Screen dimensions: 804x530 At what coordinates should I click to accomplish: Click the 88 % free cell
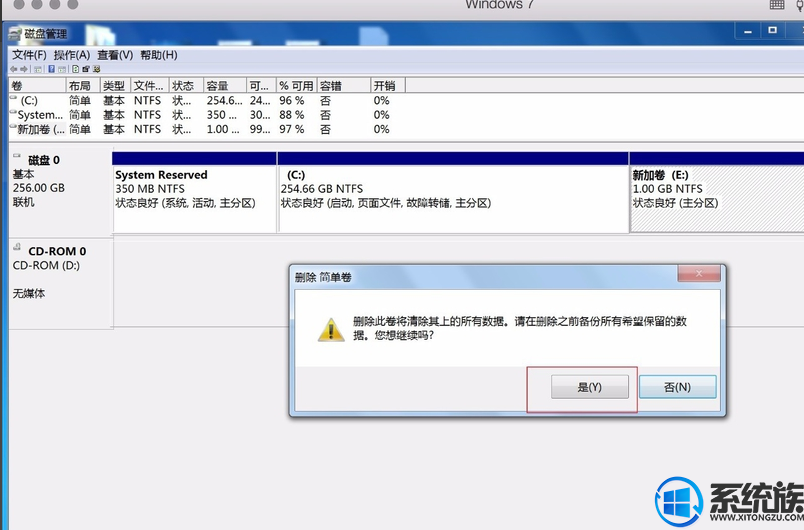292,115
